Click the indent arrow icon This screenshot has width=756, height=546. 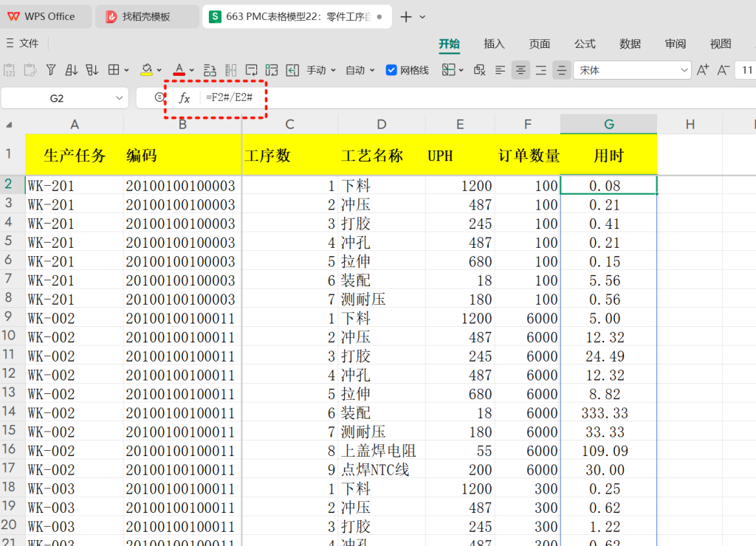tap(292, 70)
